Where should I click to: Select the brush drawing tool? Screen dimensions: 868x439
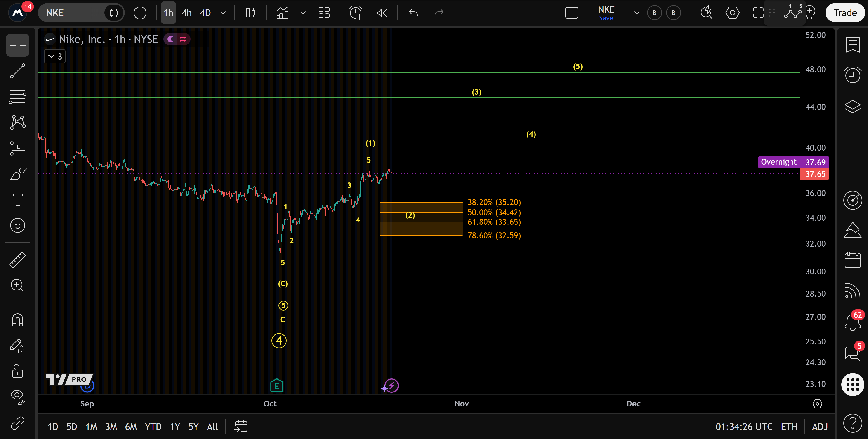coord(18,174)
